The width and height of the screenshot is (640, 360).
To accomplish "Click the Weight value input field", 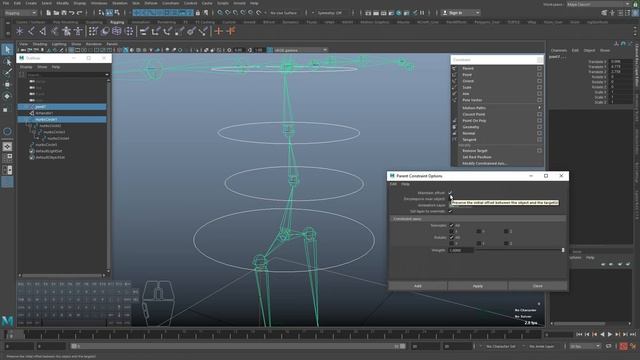I will click(460, 250).
